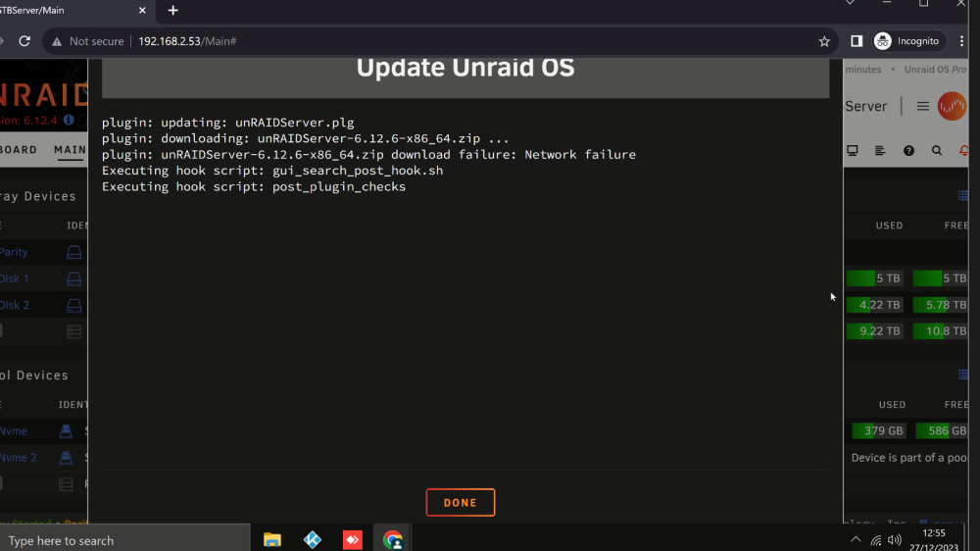Open the Nvme 2 pool device link

tap(18, 457)
